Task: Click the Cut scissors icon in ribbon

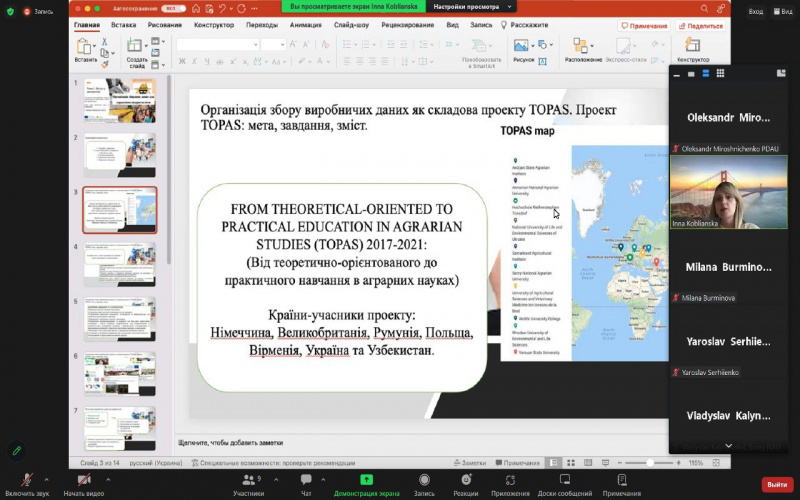Action: tap(105, 41)
